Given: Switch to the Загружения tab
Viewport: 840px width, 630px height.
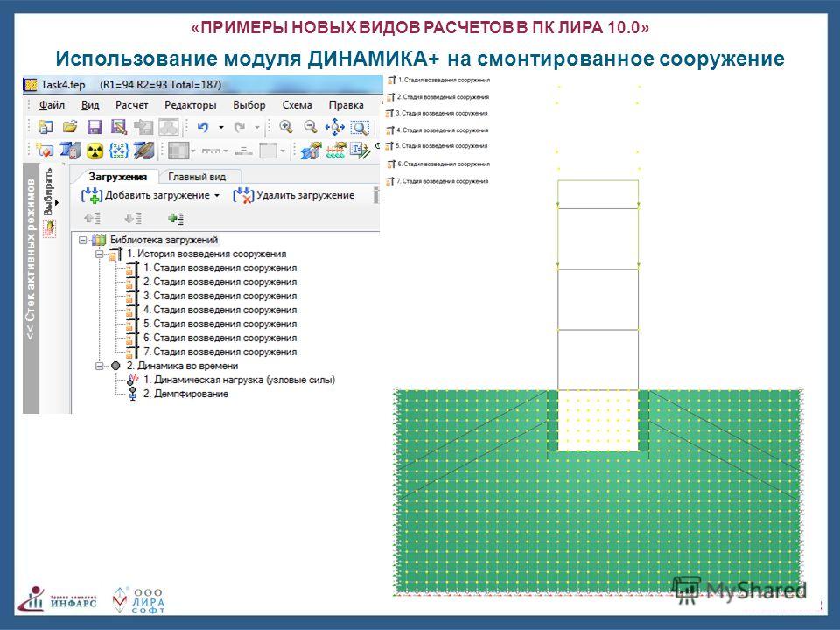Looking at the screenshot, I should tap(117, 177).
